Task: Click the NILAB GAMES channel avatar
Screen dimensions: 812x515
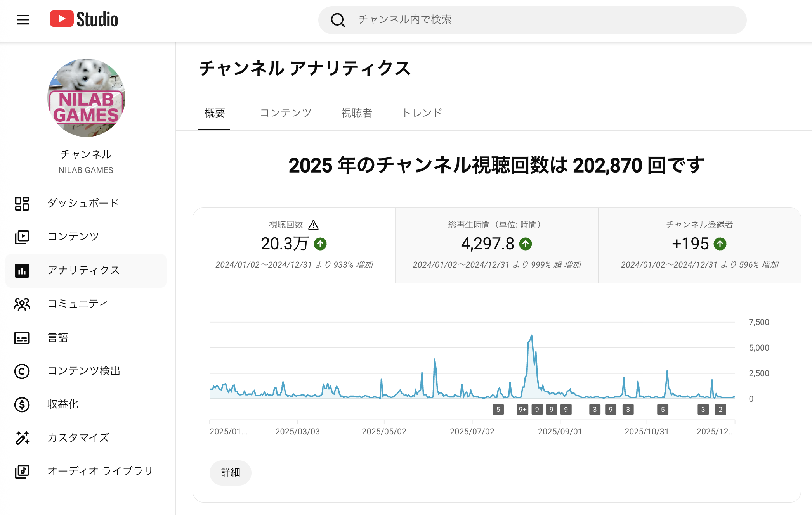Action: (x=86, y=98)
